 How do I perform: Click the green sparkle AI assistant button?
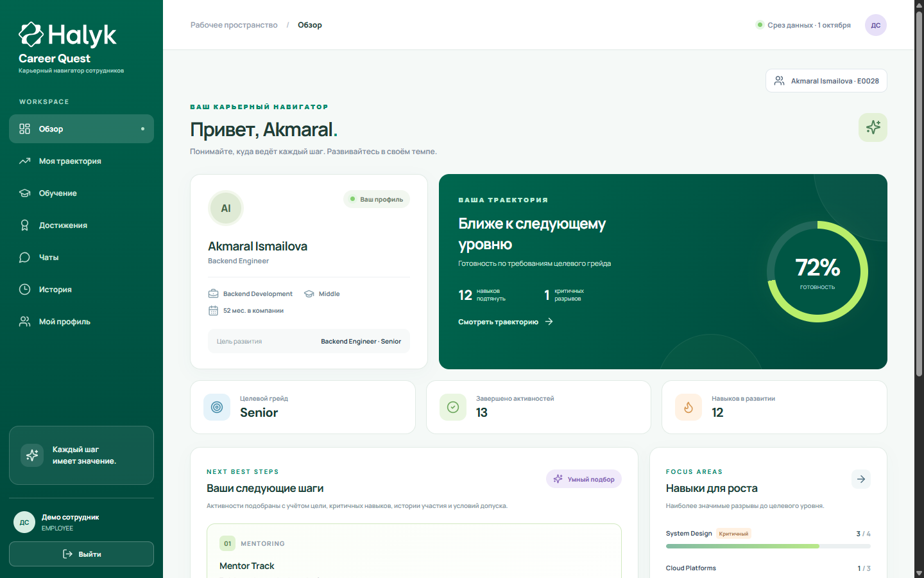point(873,127)
